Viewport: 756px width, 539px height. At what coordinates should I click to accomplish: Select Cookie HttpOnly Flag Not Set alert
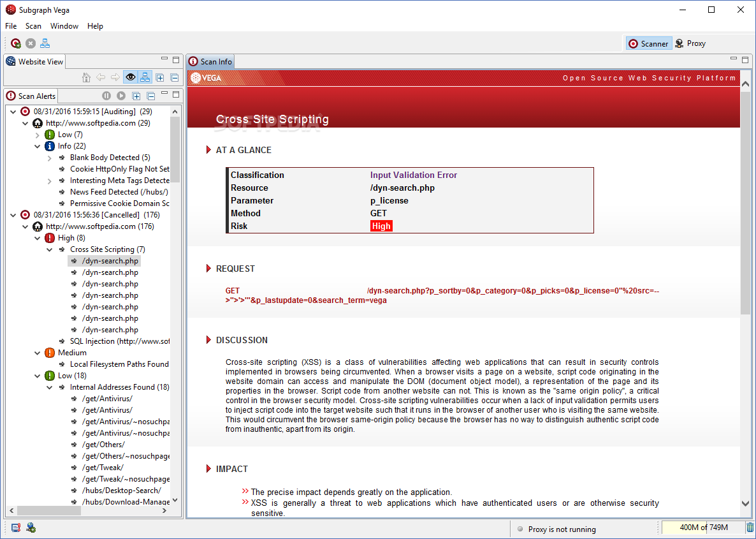[120, 169]
